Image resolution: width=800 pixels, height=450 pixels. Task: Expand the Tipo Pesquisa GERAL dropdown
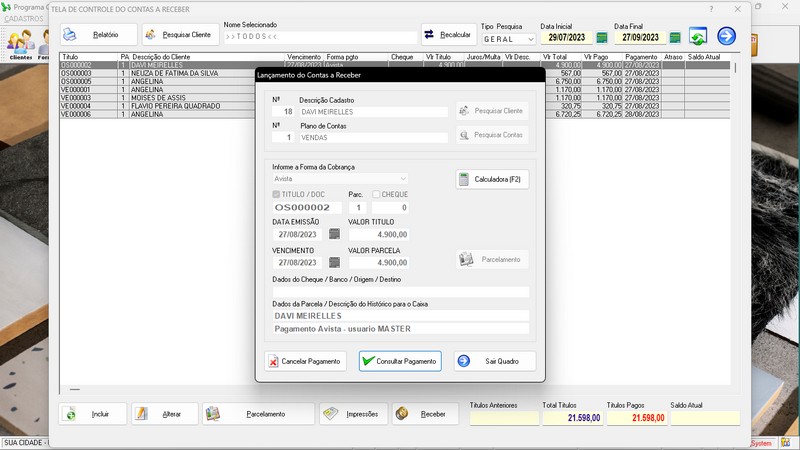[x=530, y=39]
